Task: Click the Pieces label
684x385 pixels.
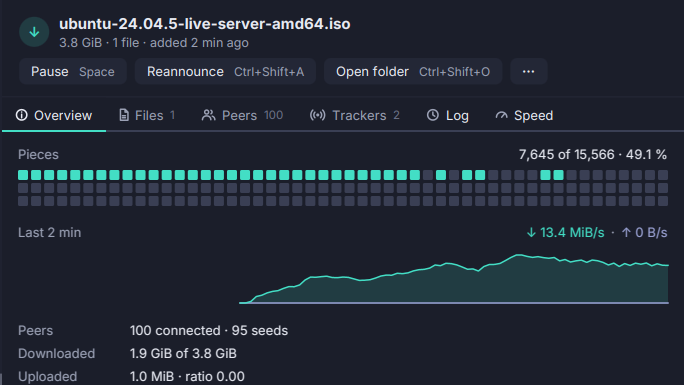Action: 38,154
